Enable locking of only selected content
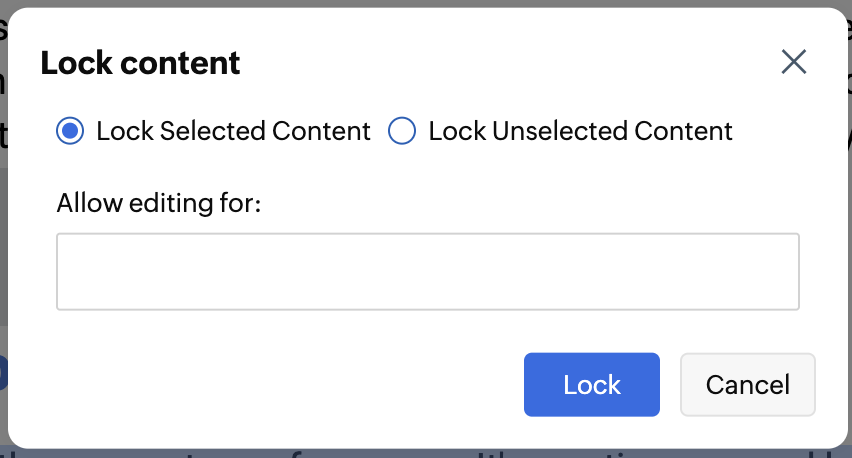 (x=70, y=131)
